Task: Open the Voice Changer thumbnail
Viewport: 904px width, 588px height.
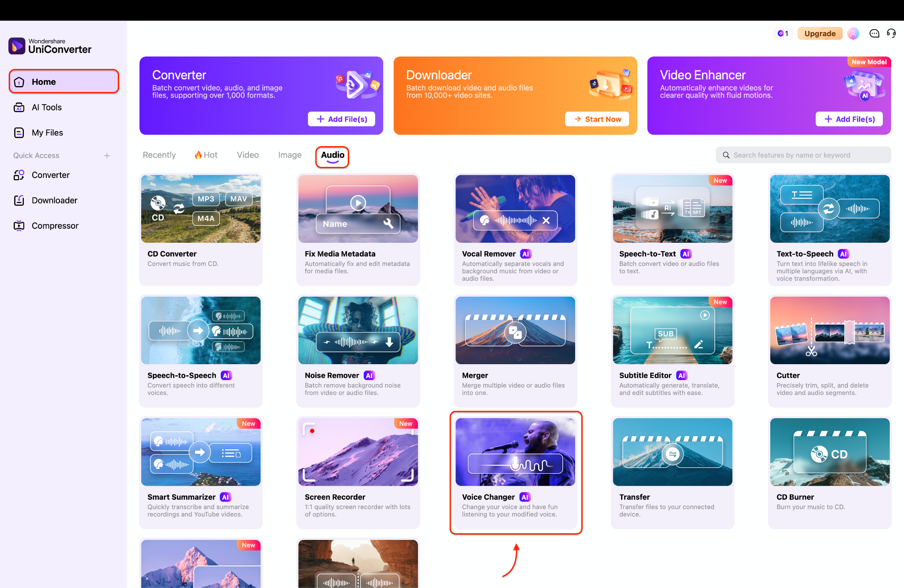Action: 515,452
